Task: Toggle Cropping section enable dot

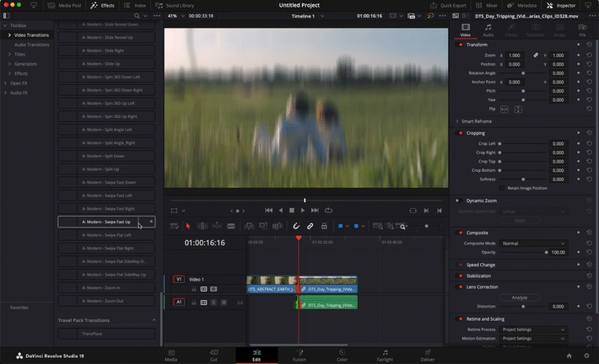Action: pos(461,133)
